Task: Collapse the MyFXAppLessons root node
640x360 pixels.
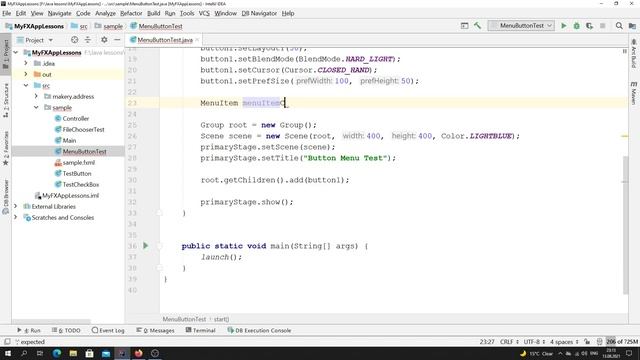Action: [x=16, y=52]
